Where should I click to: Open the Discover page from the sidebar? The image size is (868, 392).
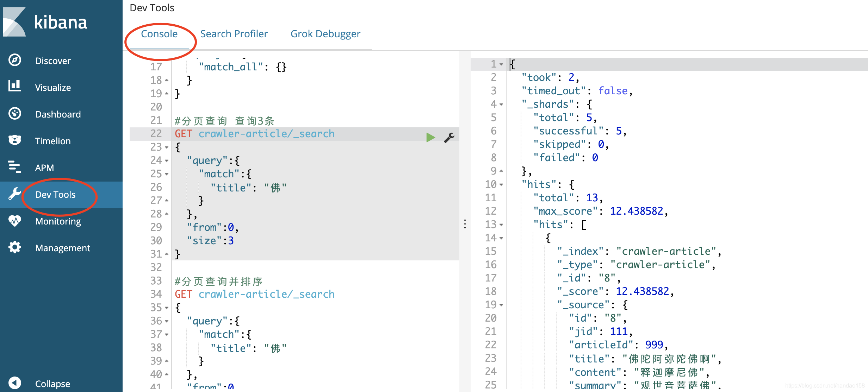[x=52, y=60]
